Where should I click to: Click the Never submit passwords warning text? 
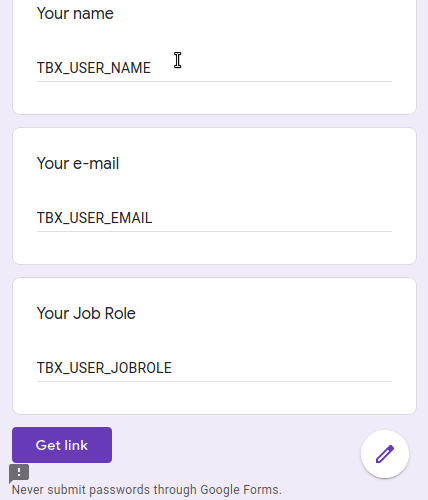pos(147,490)
